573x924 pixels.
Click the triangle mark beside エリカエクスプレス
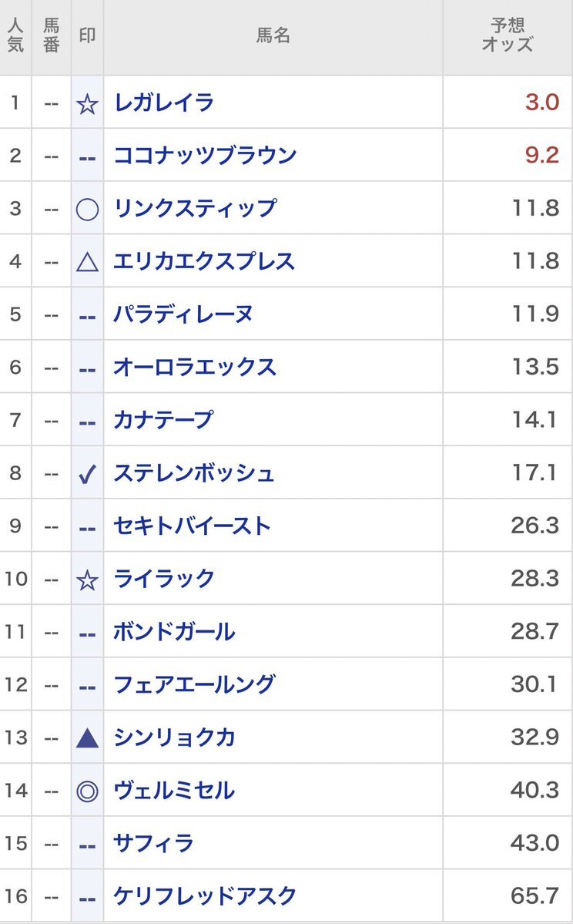88,262
